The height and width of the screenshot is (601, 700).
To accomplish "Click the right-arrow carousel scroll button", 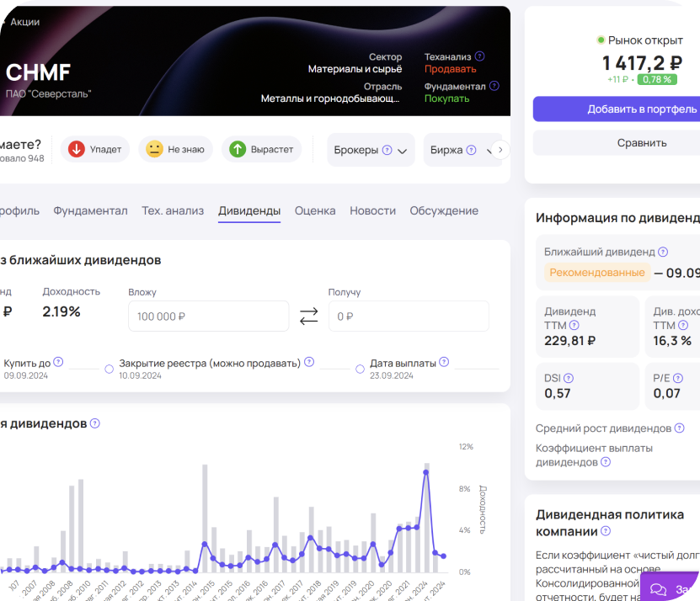I will [500, 150].
